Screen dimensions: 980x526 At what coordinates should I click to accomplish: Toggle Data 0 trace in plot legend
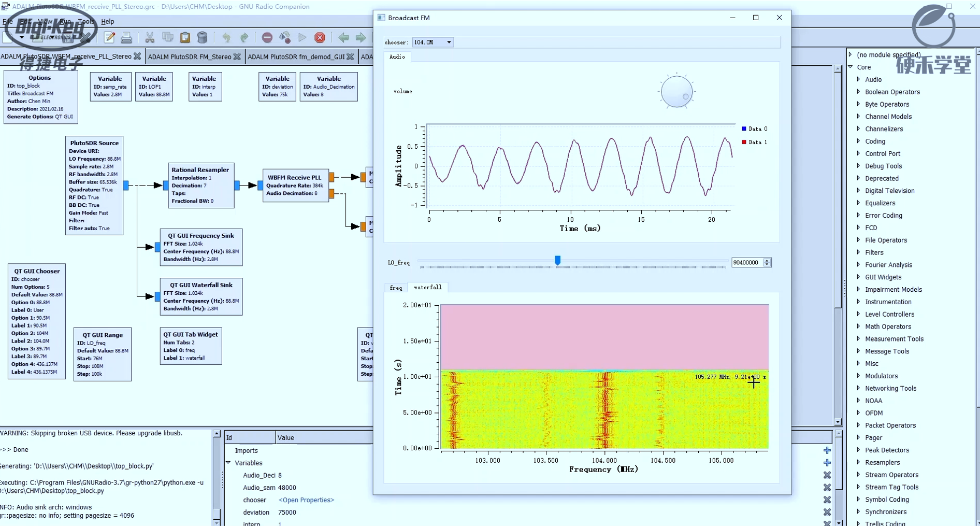pos(755,129)
